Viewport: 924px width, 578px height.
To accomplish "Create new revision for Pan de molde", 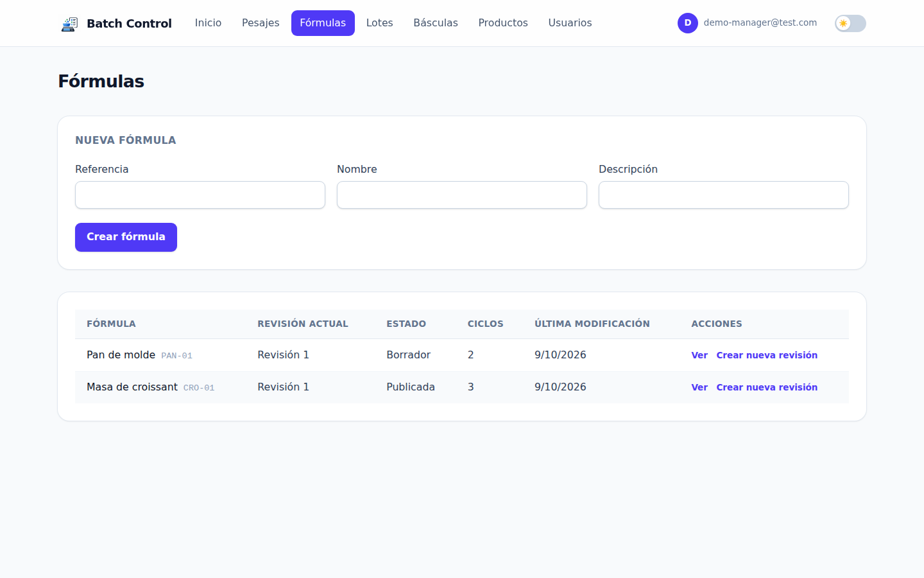I will point(767,355).
